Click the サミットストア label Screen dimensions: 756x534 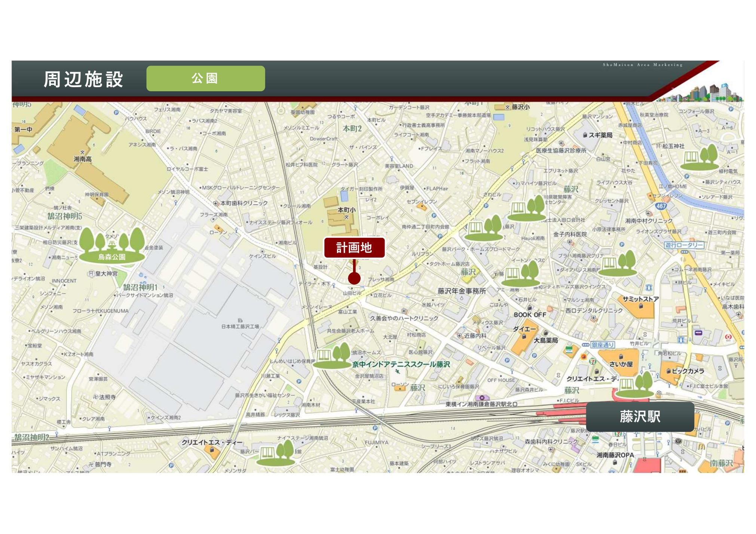pyautogui.click(x=640, y=299)
